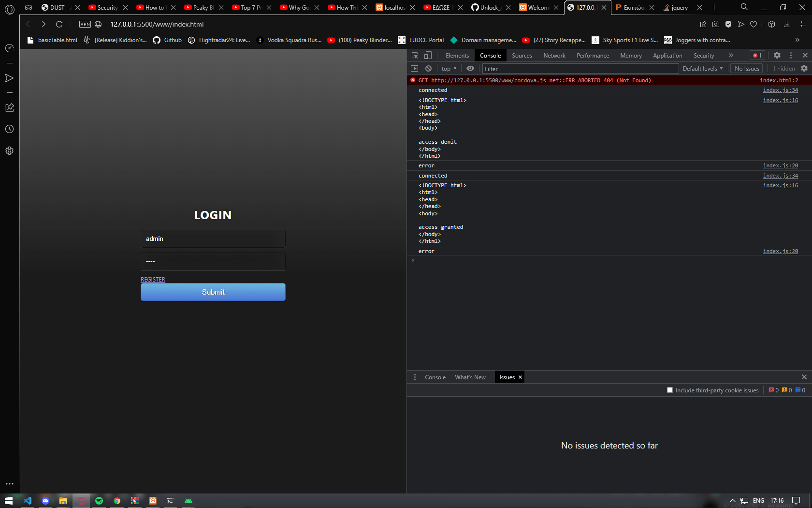Click the admin username field
Image resolution: width=812 pixels, height=508 pixels.
(x=213, y=239)
